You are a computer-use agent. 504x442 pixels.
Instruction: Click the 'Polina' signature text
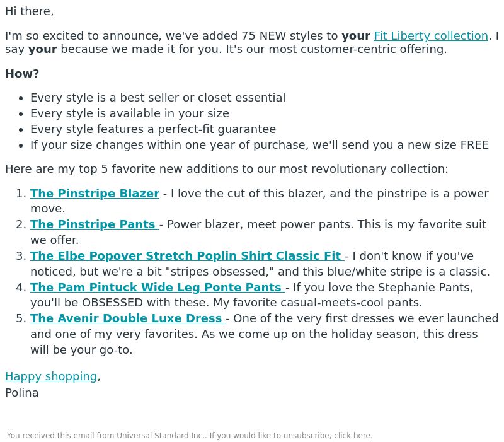pyautogui.click(x=22, y=393)
